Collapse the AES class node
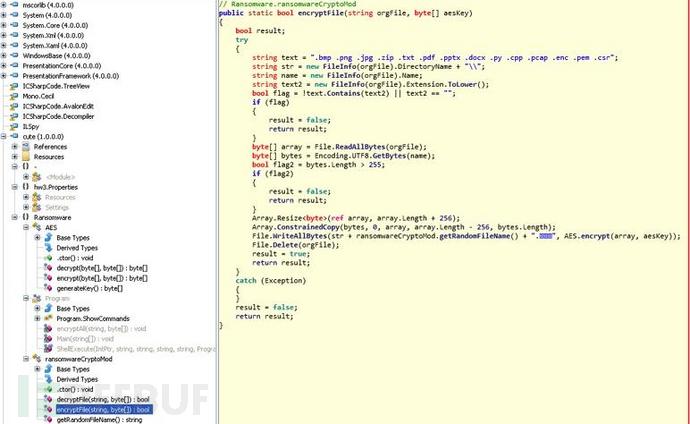690x424 pixels. 26,227
